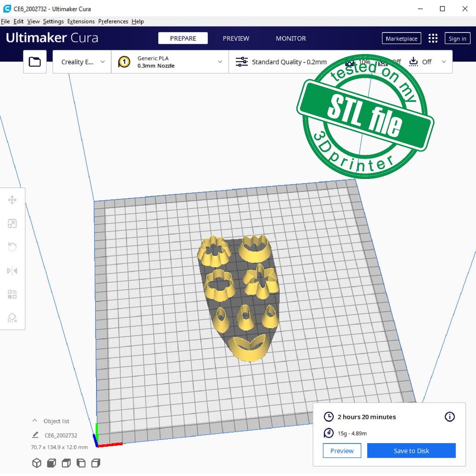476x476 pixels.
Task: Select the CE6_2002732 object in list
Action: pos(61,436)
